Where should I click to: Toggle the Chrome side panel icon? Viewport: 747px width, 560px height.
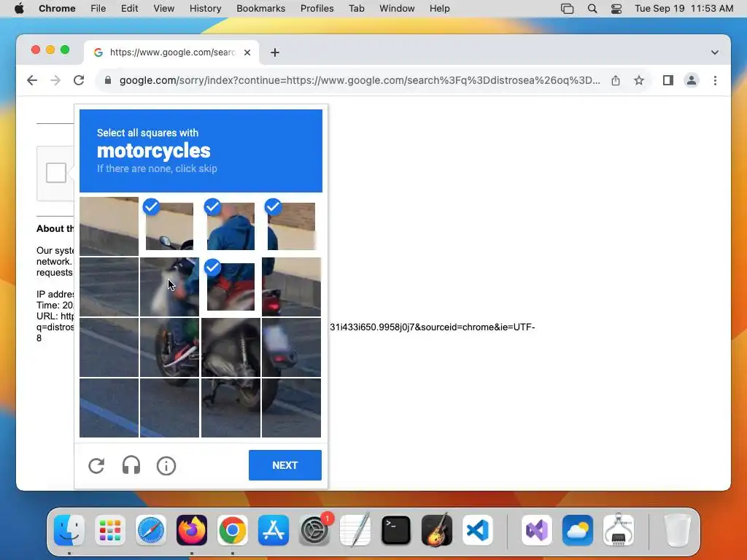pos(668,80)
